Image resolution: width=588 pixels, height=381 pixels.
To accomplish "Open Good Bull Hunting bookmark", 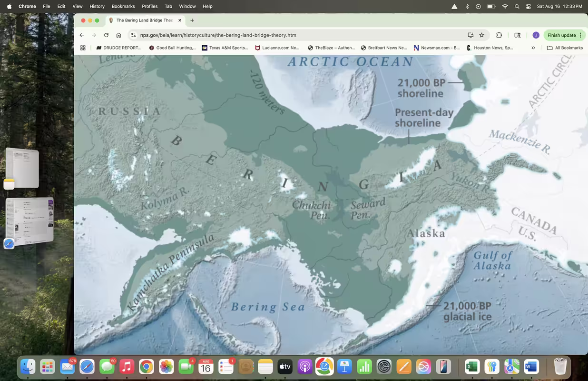I will click(172, 48).
